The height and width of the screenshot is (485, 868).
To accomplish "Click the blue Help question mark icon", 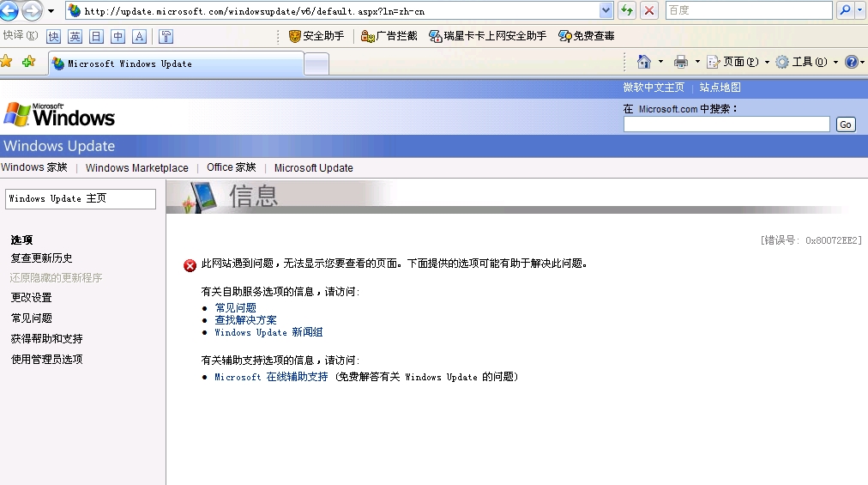I will tap(852, 62).
